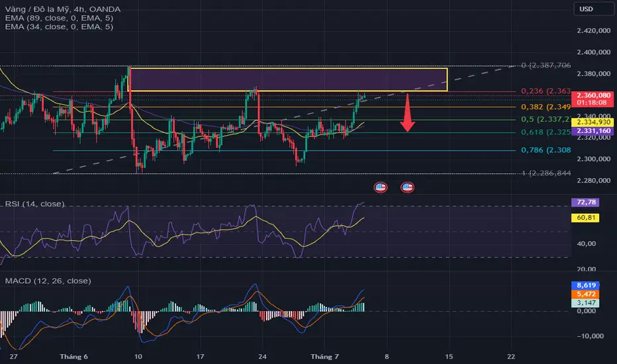Select the EMA 89 indicator legend
617x364 pixels.
[59, 18]
